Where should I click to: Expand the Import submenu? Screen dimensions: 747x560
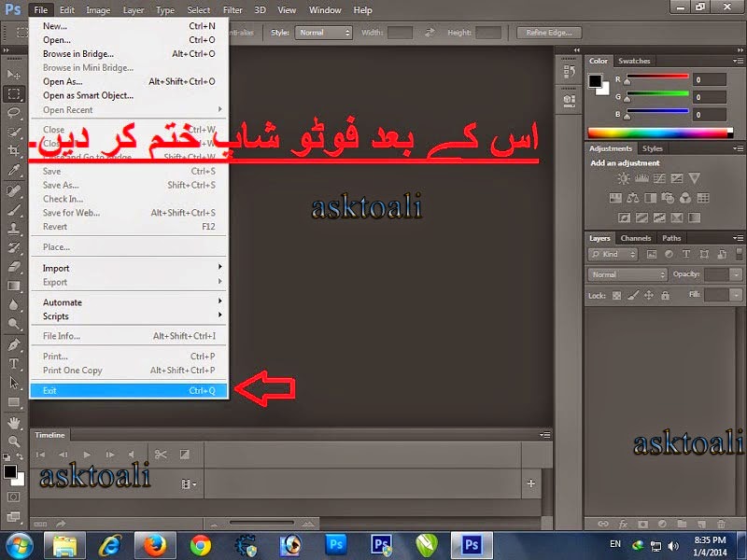point(129,268)
